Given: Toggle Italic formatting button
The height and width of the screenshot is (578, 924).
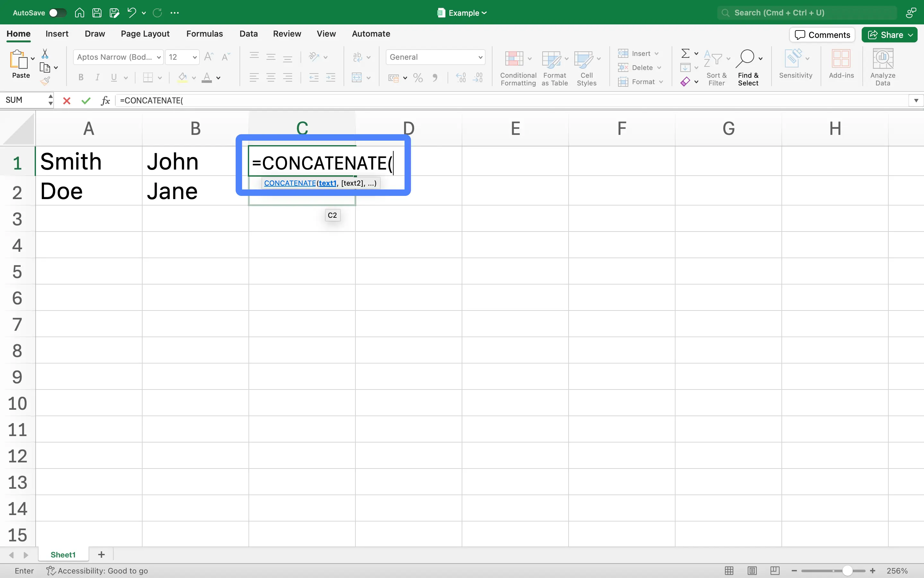Looking at the screenshot, I should [x=97, y=78].
